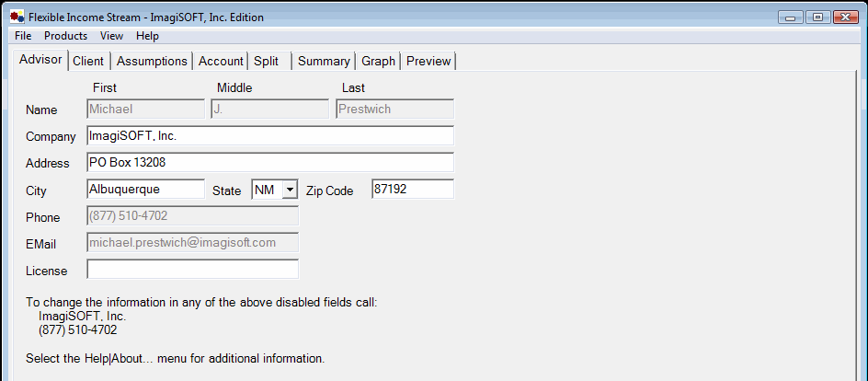The height and width of the screenshot is (381, 868).
Task: Click the '(877) 510-4702' text below ImagiSOFT, Inc.
Action: click(78, 330)
